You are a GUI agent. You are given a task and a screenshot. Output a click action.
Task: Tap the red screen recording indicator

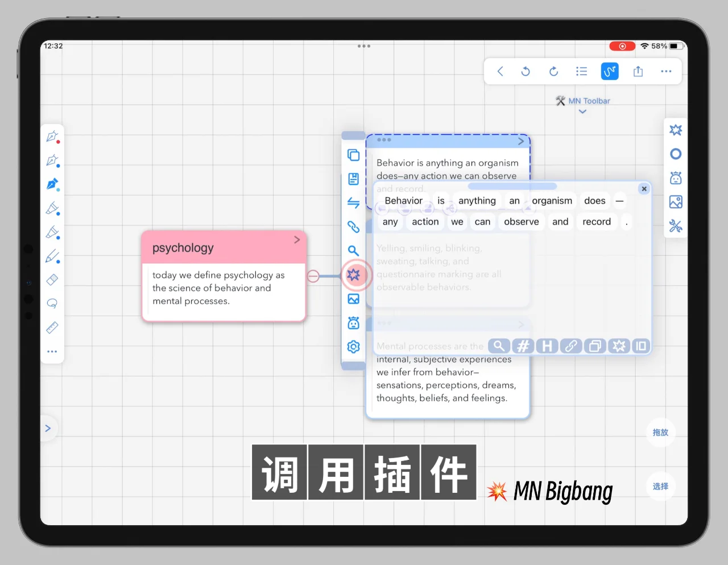coord(622,46)
